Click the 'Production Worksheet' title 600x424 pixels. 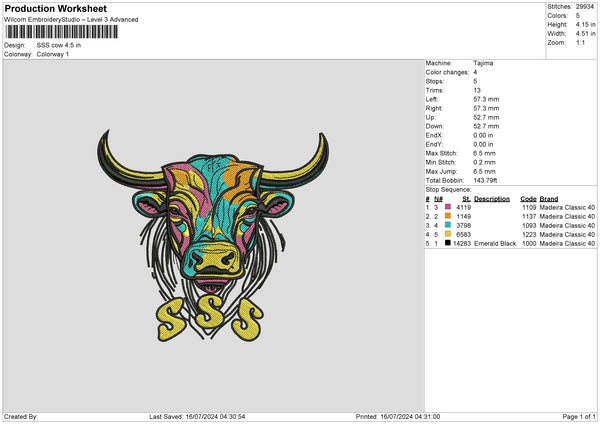(x=56, y=8)
